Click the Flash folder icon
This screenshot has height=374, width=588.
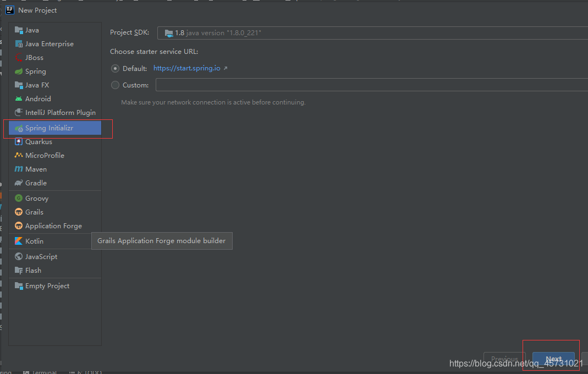point(19,271)
